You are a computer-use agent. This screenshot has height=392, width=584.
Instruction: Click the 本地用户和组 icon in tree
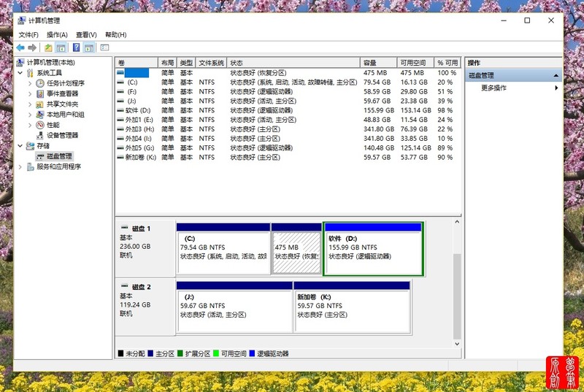click(x=40, y=115)
